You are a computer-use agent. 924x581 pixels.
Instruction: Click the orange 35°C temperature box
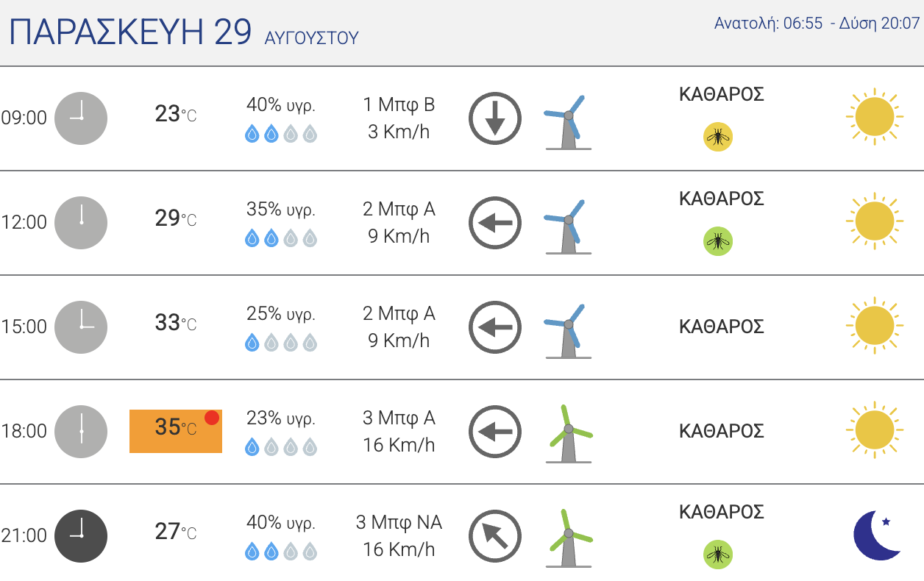(176, 431)
